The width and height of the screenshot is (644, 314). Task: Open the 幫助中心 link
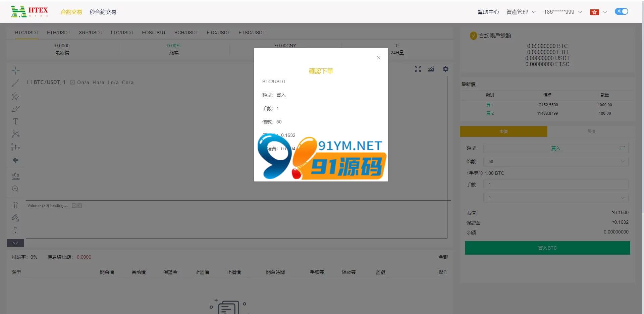pyautogui.click(x=488, y=12)
